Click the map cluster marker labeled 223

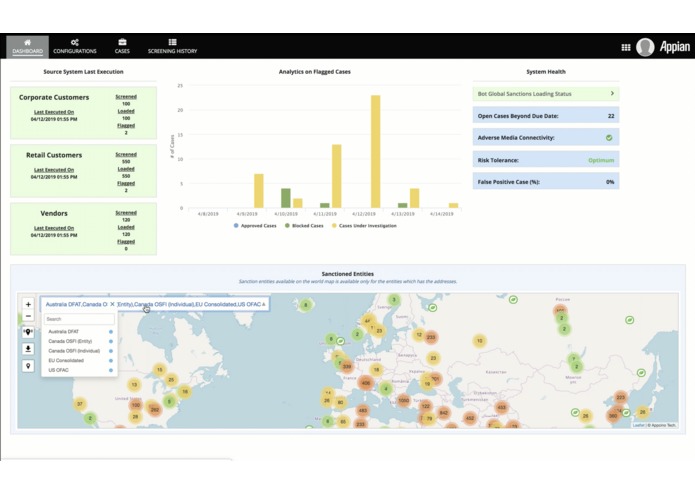click(x=621, y=397)
